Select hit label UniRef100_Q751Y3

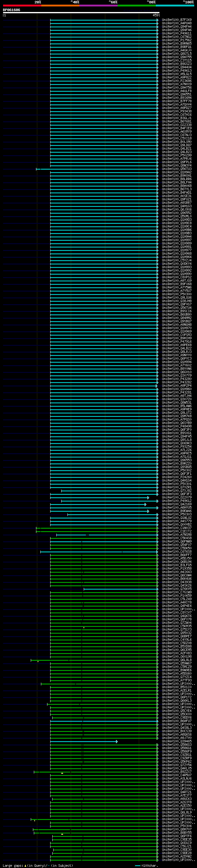[x=177, y=629]
